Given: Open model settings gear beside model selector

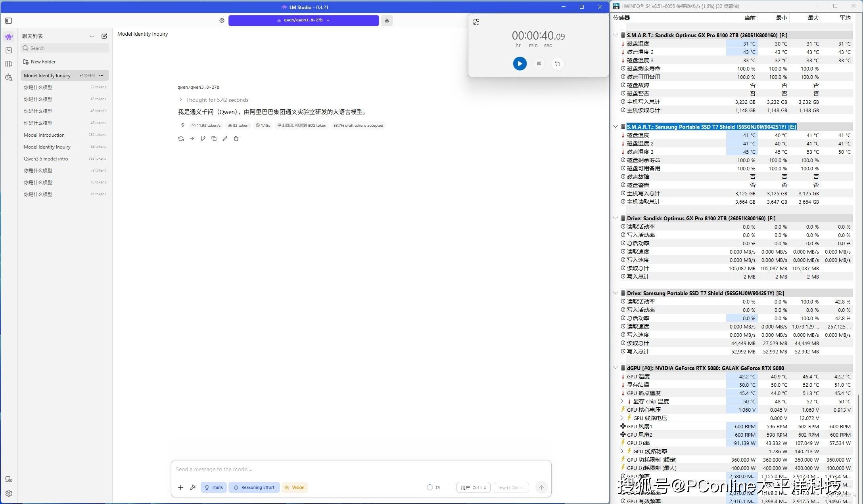Looking at the screenshot, I should point(222,21).
